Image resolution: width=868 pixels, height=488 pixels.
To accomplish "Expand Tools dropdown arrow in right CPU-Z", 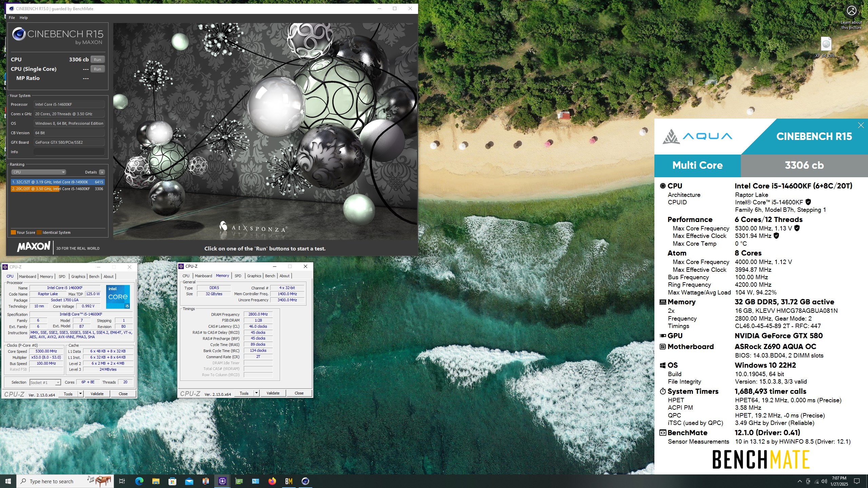I will 257,393.
